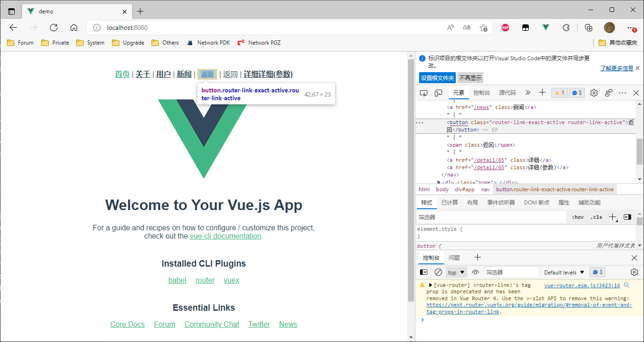644x342 pixels.
Task: Open the top JavaScript context dropdown
Action: coord(456,272)
